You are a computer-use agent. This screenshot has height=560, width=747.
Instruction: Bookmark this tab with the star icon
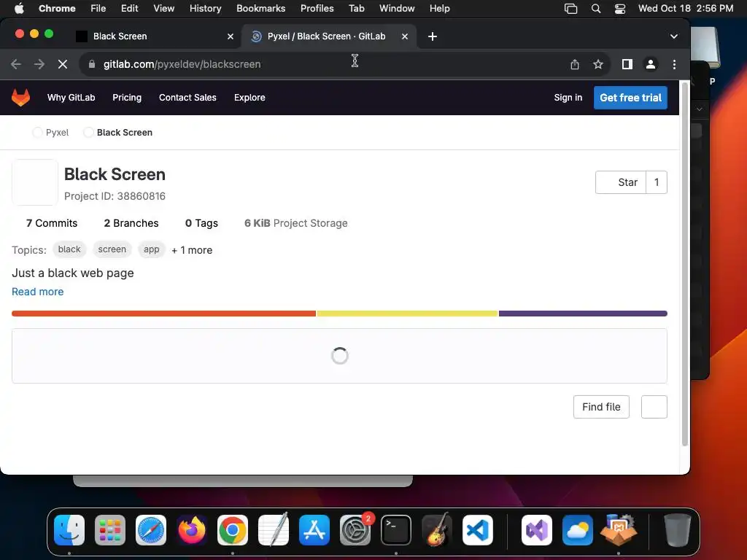(x=598, y=64)
